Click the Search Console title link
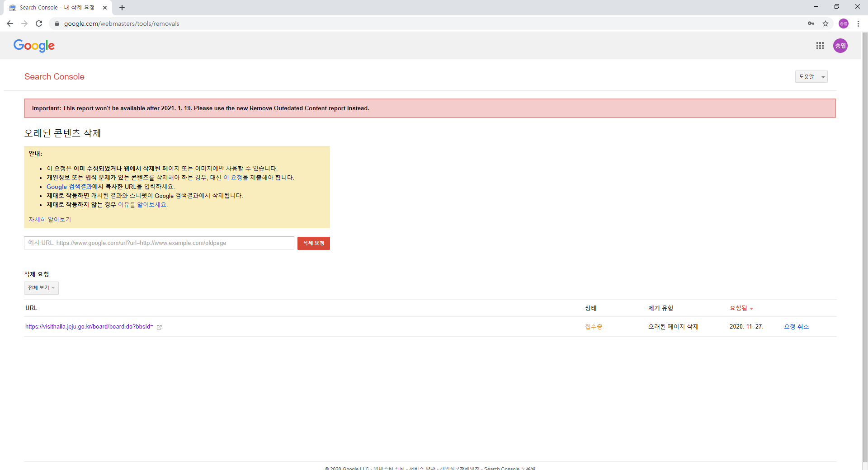 click(54, 77)
